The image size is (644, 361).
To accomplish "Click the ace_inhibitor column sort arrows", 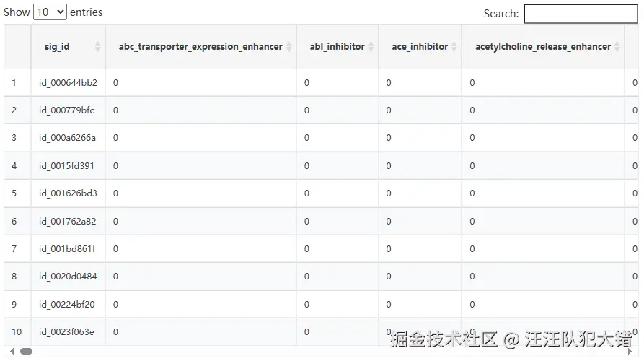I will click(x=454, y=47).
